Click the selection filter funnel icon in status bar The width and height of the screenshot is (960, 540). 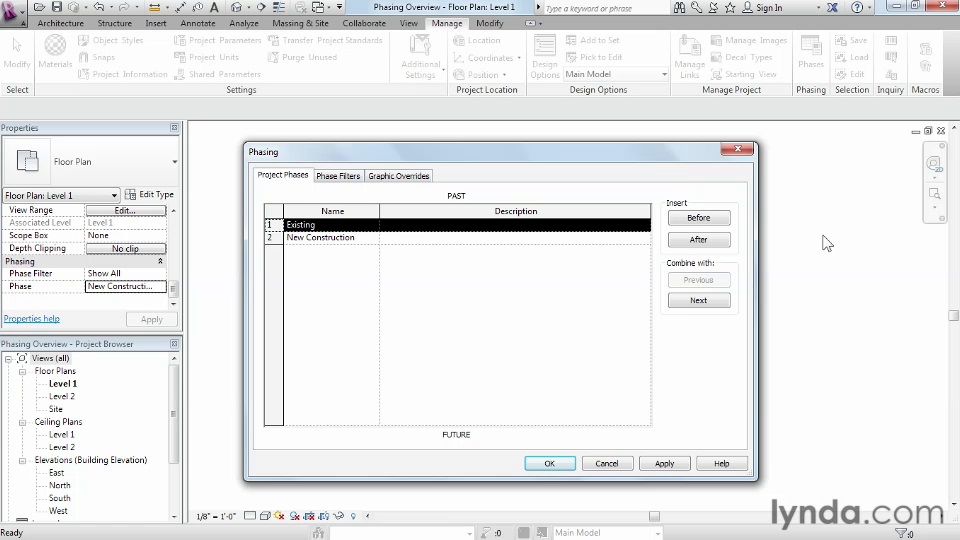(x=901, y=533)
